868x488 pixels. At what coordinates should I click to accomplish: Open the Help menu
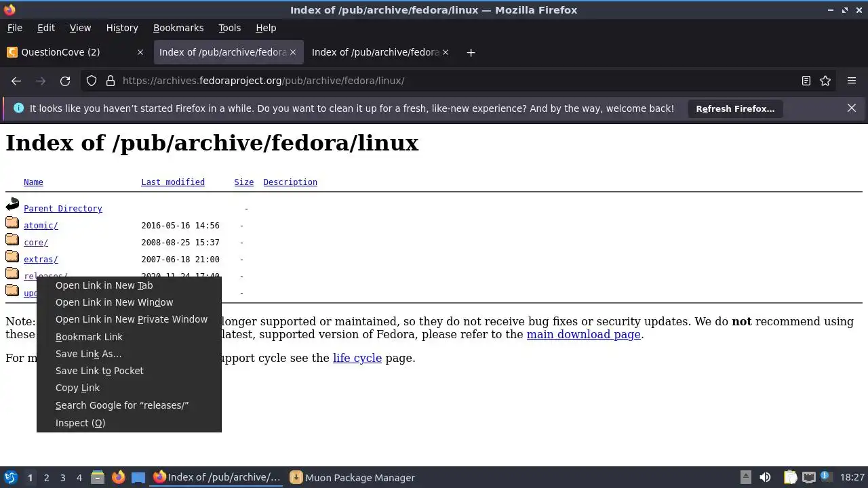[266, 28]
